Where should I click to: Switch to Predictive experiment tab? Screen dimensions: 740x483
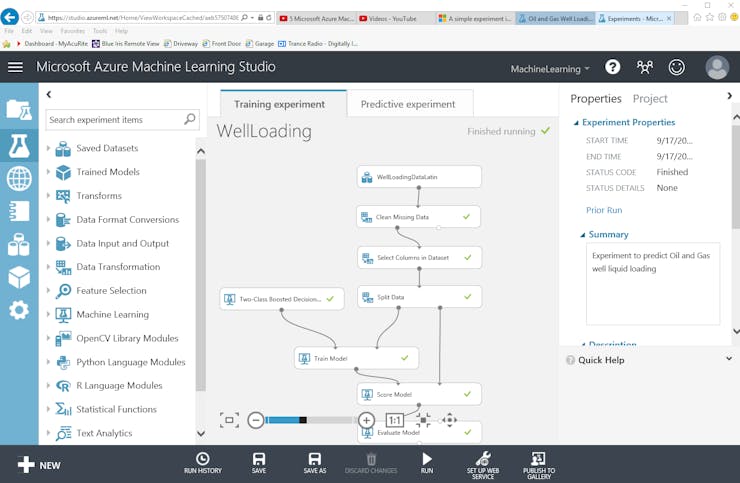tap(408, 104)
